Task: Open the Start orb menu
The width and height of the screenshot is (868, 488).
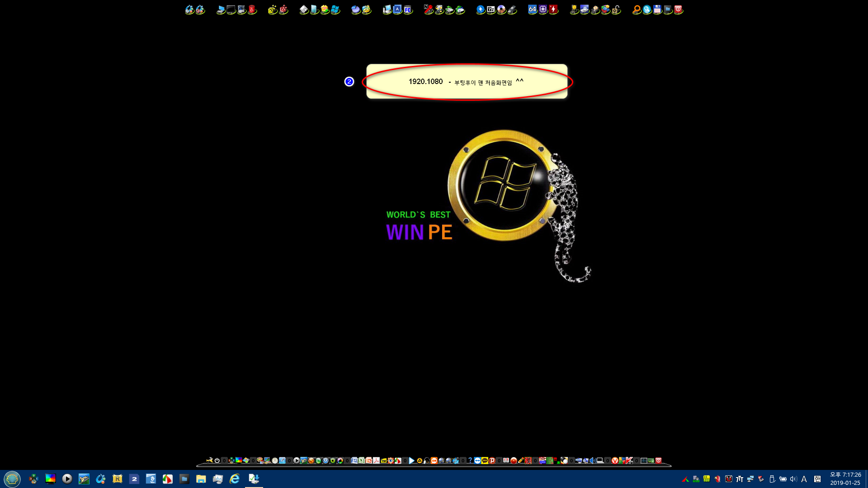Action: coord(12,479)
